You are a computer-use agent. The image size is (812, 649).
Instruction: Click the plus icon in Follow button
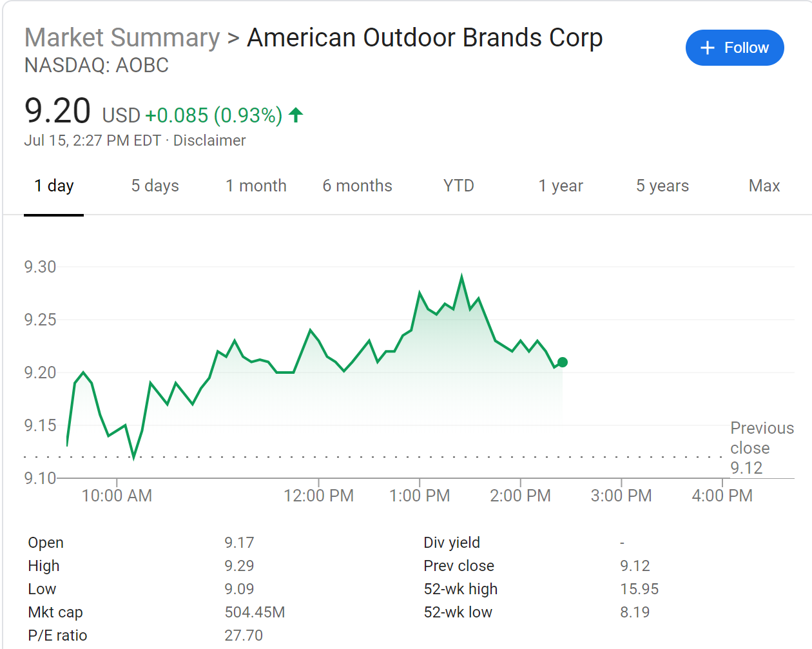pyautogui.click(x=708, y=48)
